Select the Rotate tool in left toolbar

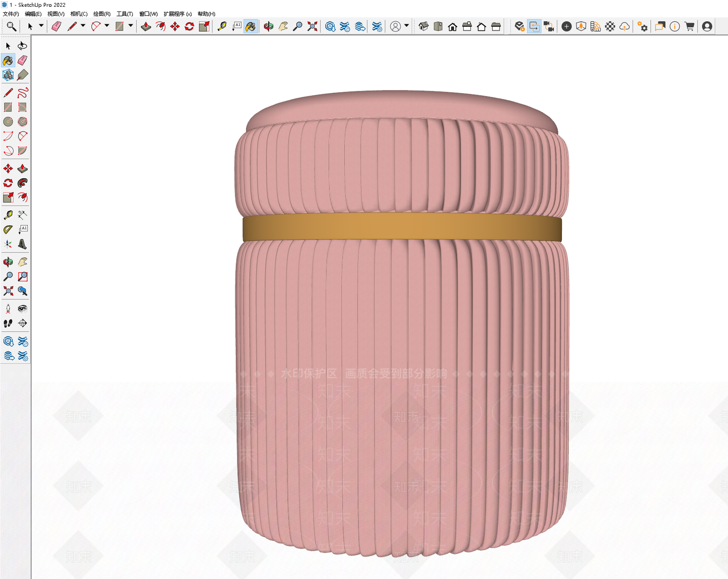[8, 183]
